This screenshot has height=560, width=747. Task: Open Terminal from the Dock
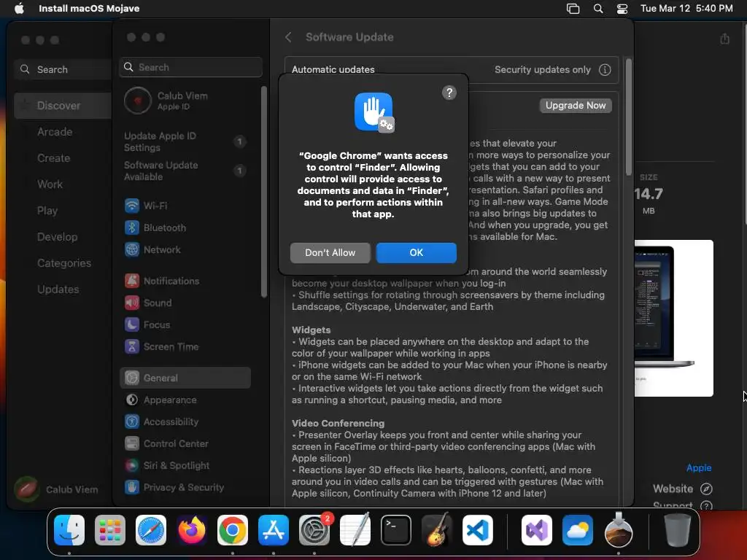[396, 530]
